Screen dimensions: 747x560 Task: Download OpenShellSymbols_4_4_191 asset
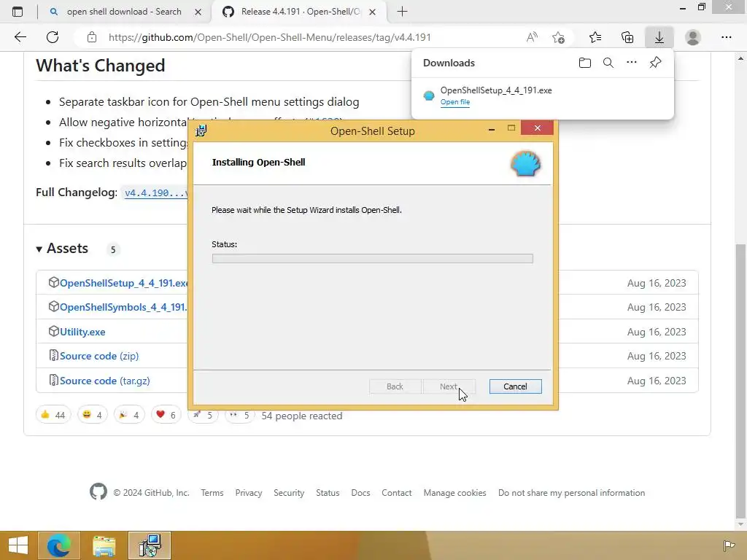tap(123, 307)
